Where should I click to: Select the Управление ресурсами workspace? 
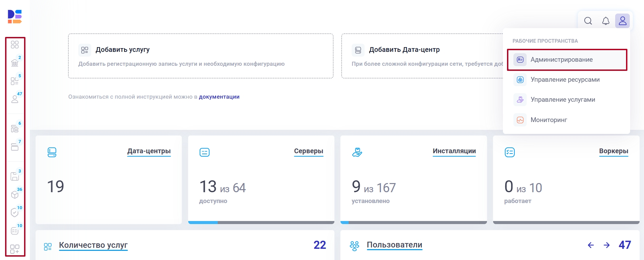click(566, 80)
